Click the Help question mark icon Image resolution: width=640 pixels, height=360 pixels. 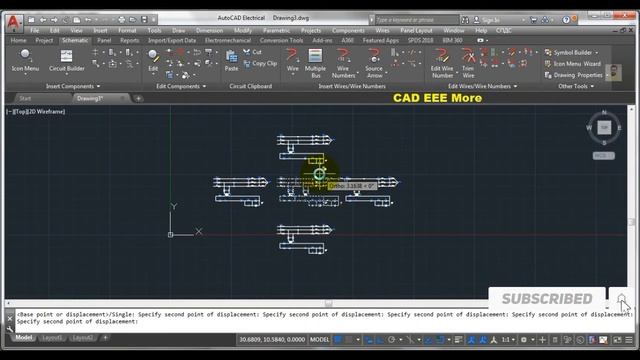coord(566,20)
